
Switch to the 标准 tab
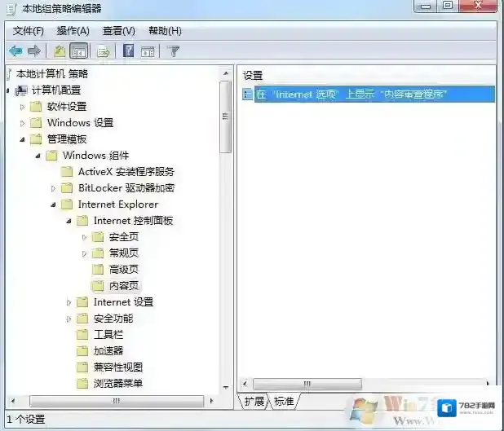(284, 401)
